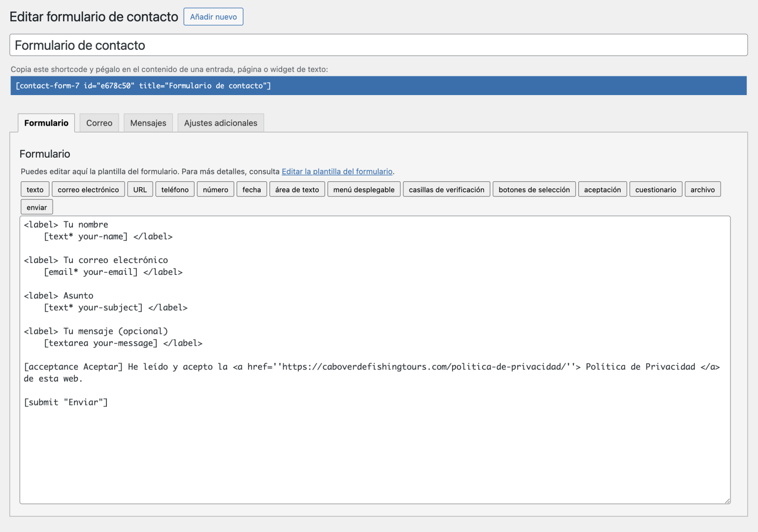Edit the form title field Formulario de contacto

click(378, 45)
